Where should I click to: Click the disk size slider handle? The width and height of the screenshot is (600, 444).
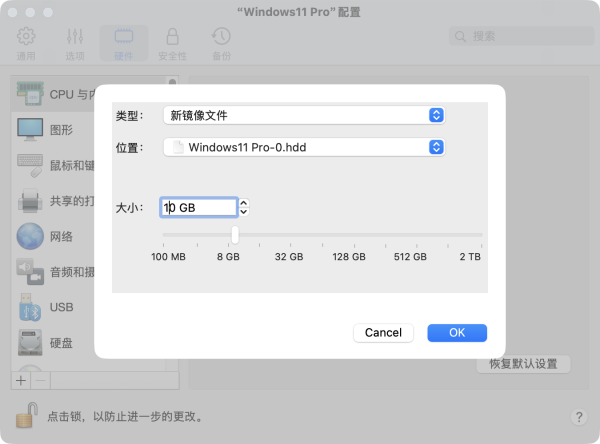(x=235, y=234)
